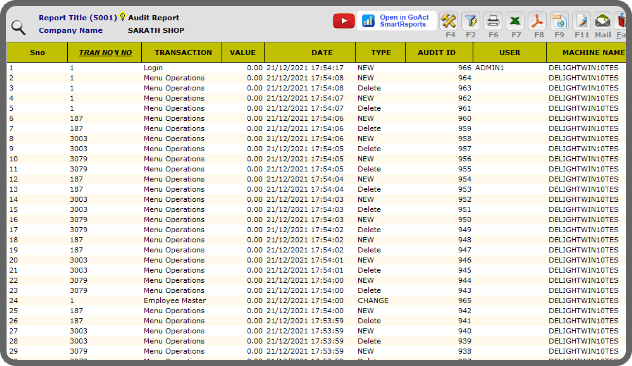Export to HTML with the F9 icon
Viewport: 632px width, 366px height.
[559, 21]
